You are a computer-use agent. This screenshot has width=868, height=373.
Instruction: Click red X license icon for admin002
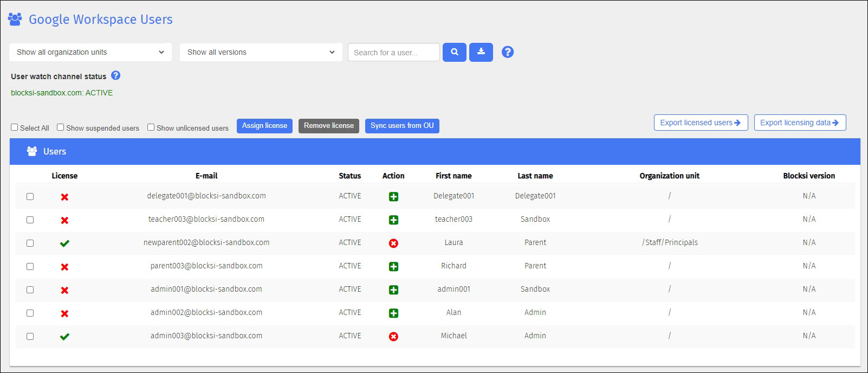point(64,313)
